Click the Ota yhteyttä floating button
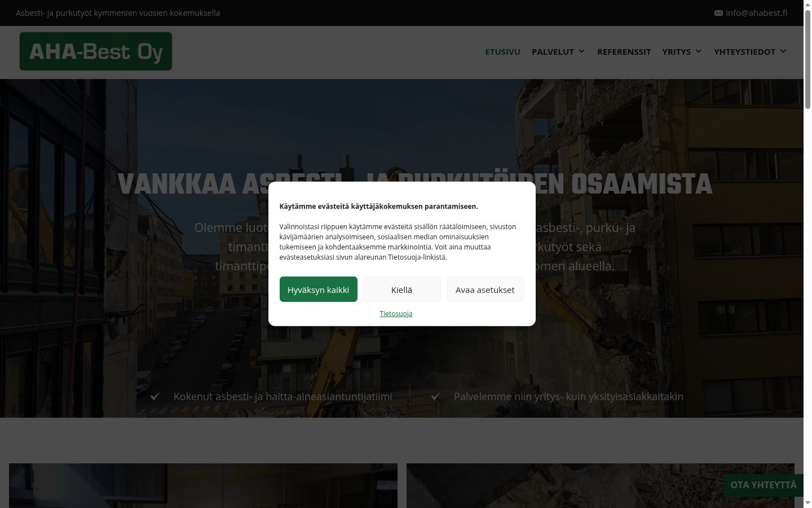Image resolution: width=812 pixels, height=508 pixels. [764, 485]
